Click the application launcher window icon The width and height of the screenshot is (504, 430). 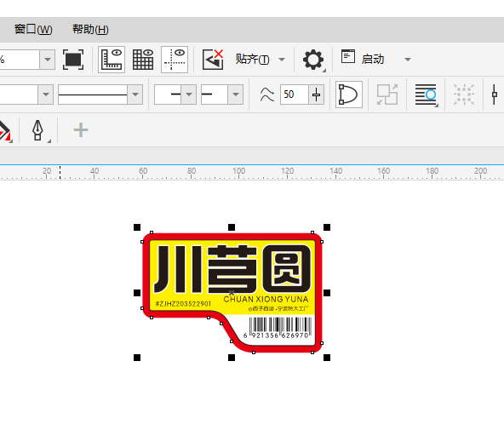point(348,56)
